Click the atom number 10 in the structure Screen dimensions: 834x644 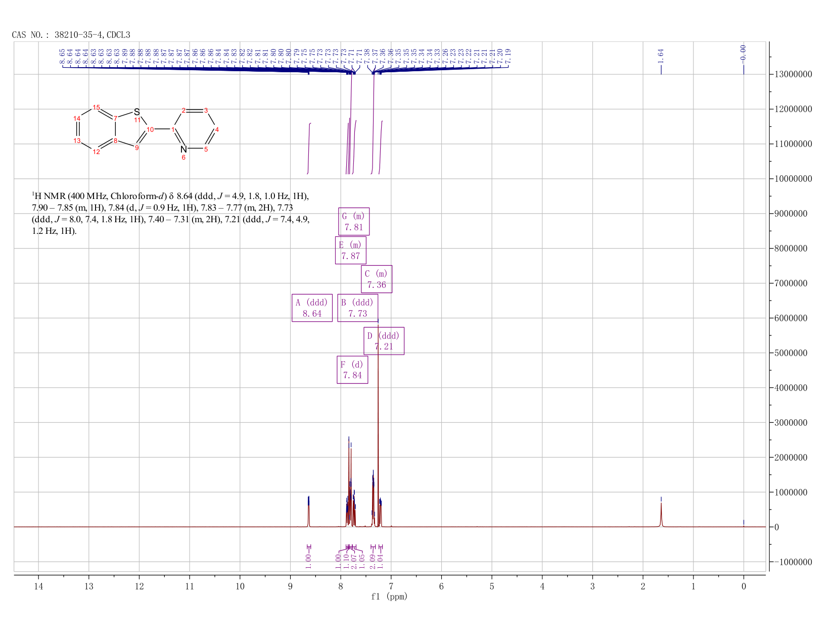coord(150,129)
